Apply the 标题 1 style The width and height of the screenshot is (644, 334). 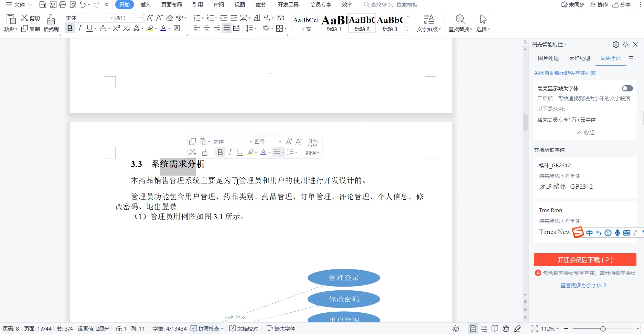[334, 23]
